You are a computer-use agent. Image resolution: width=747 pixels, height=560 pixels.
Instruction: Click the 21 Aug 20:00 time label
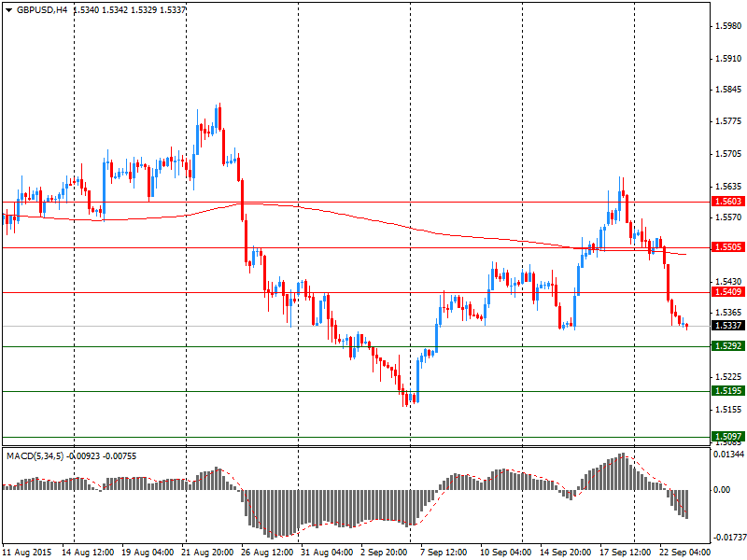tap(207, 553)
